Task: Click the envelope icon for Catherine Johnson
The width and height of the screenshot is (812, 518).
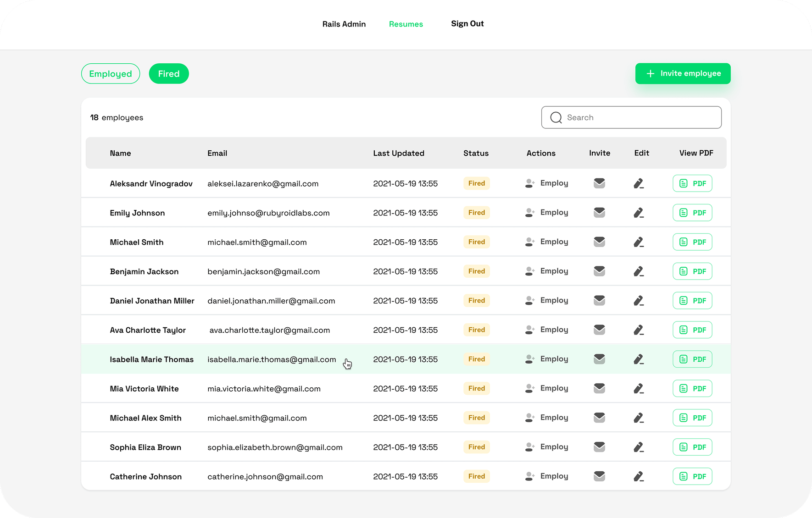Action: click(599, 476)
